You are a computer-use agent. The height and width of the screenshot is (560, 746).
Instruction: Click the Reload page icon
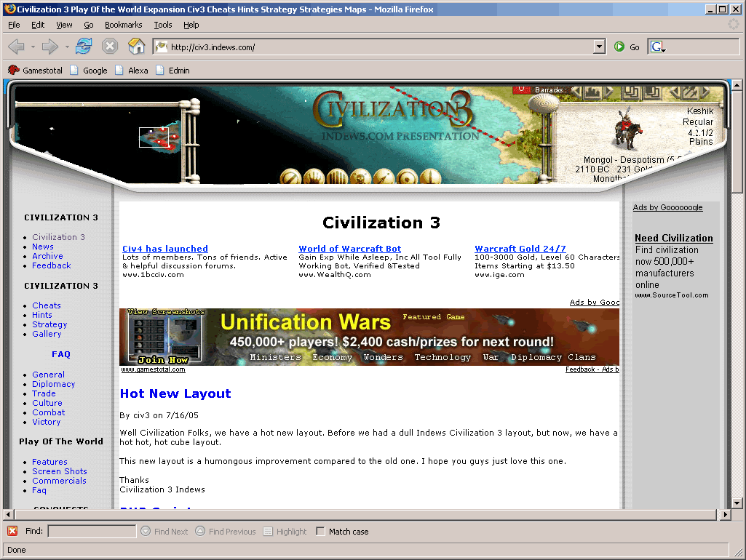click(84, 47)
